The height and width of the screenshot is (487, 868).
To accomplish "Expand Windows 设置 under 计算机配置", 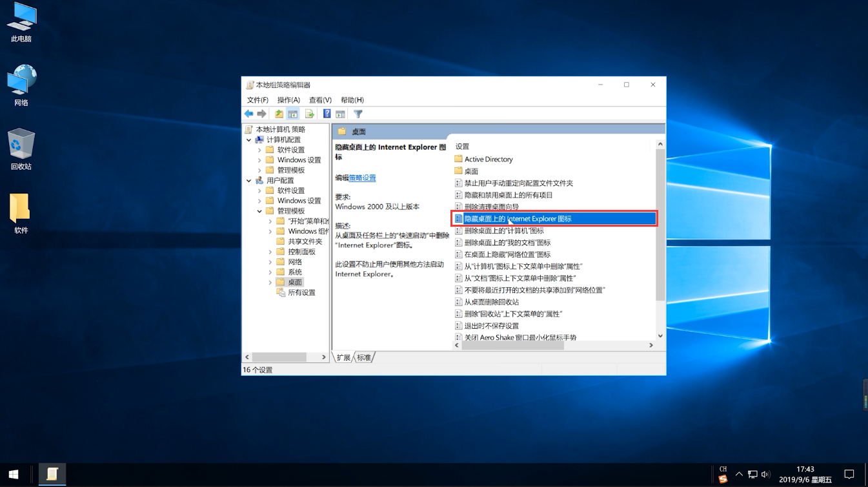I will tap(259, 160).
